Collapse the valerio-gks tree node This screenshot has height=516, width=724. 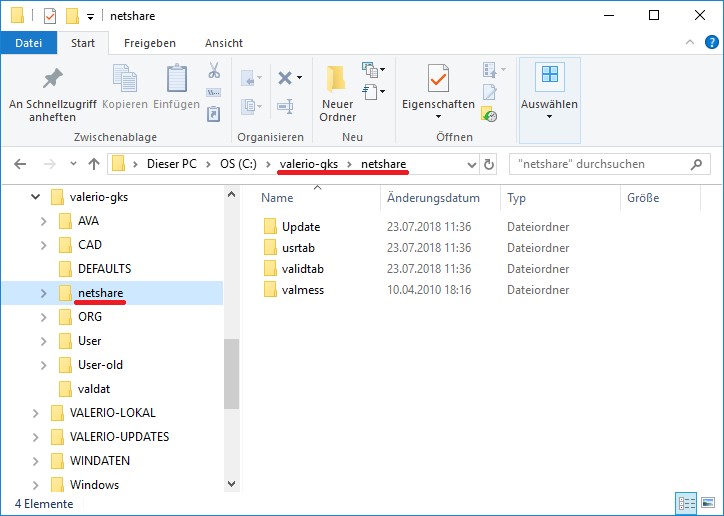35,197
